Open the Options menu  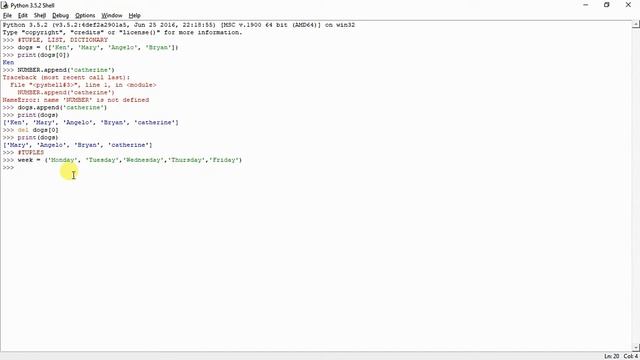pyautogui.click(x=85, y=16)
